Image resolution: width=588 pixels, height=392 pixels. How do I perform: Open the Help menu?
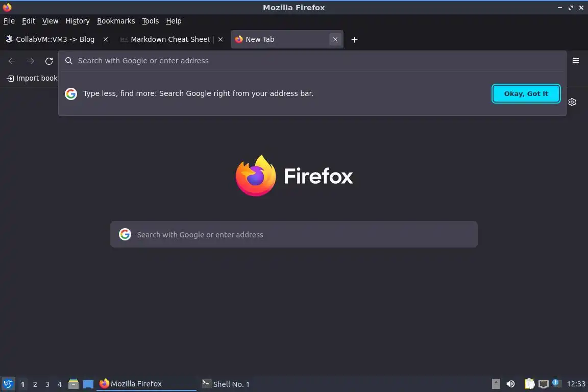click(174, 21)
